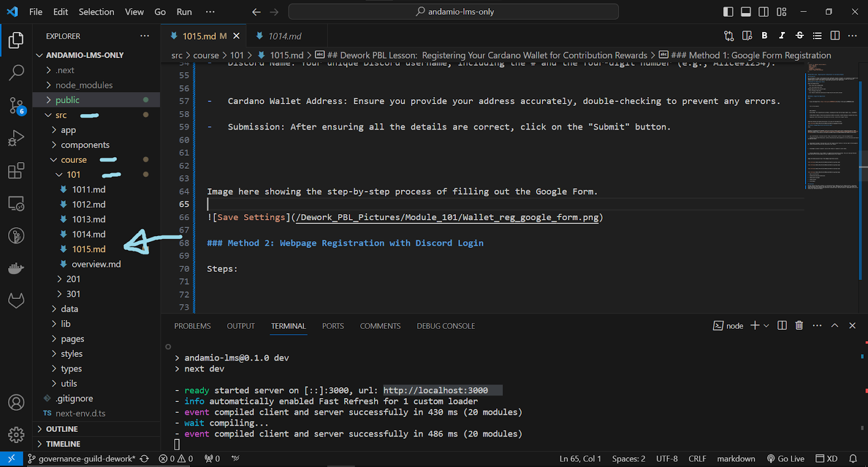Open the 1013.md file
Screen dimensions: 868x467
[88, 219]
